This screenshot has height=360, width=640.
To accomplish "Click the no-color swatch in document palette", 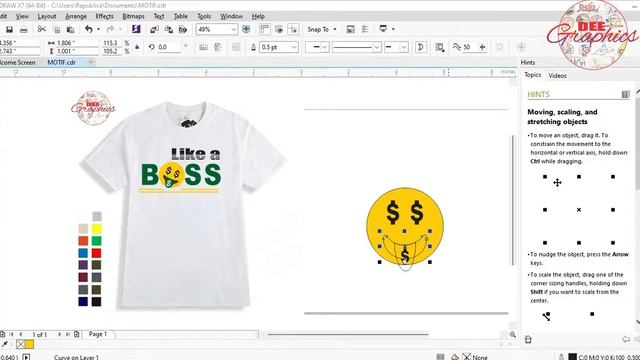I will [x=20, y=344].
